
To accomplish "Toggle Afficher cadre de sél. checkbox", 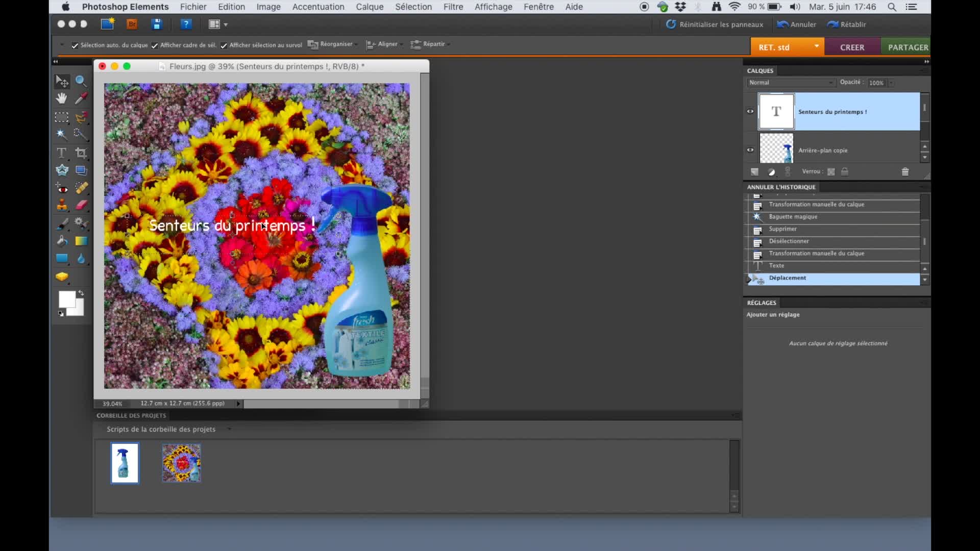I will point(155,45).
